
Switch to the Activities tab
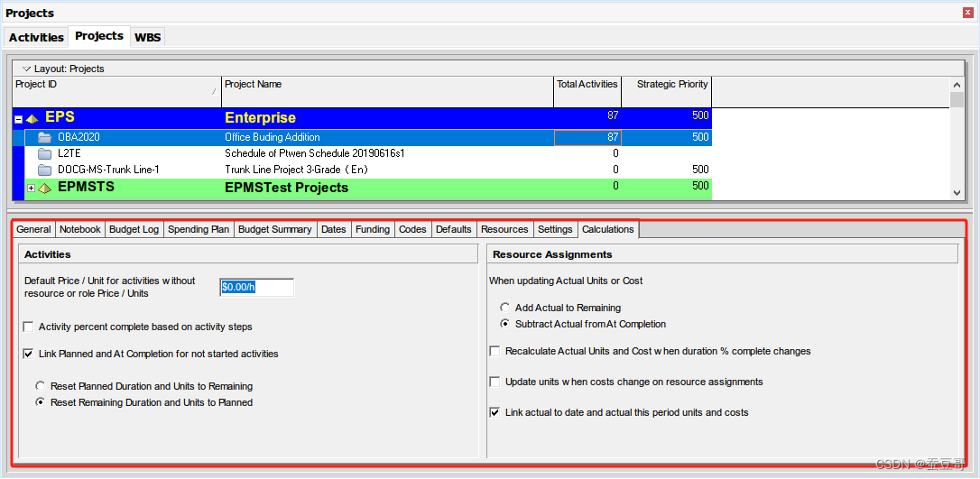pos(36,38)
